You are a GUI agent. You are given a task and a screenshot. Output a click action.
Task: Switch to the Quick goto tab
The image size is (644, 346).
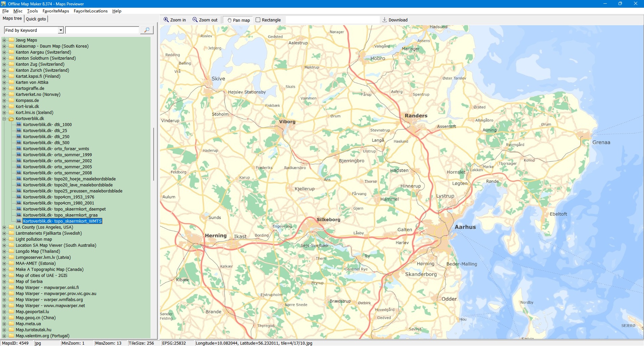click(36, 19)
